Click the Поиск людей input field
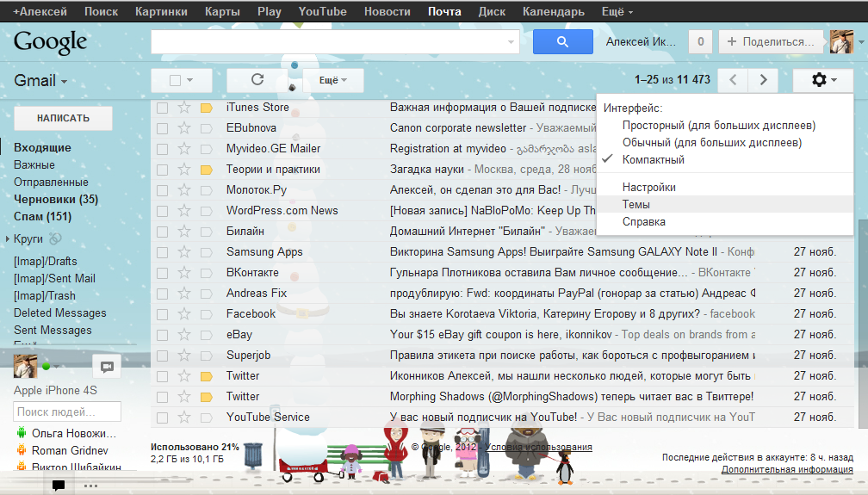 [67, 412]
